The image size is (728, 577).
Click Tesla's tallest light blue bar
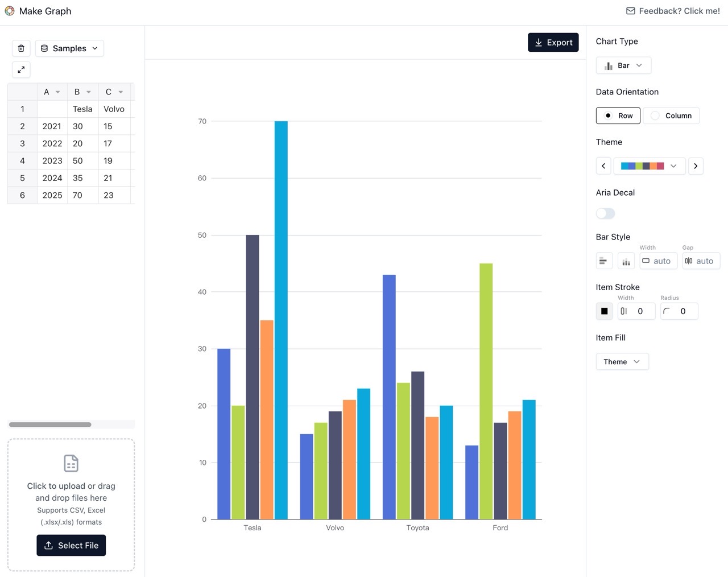[x=281, y=320]
